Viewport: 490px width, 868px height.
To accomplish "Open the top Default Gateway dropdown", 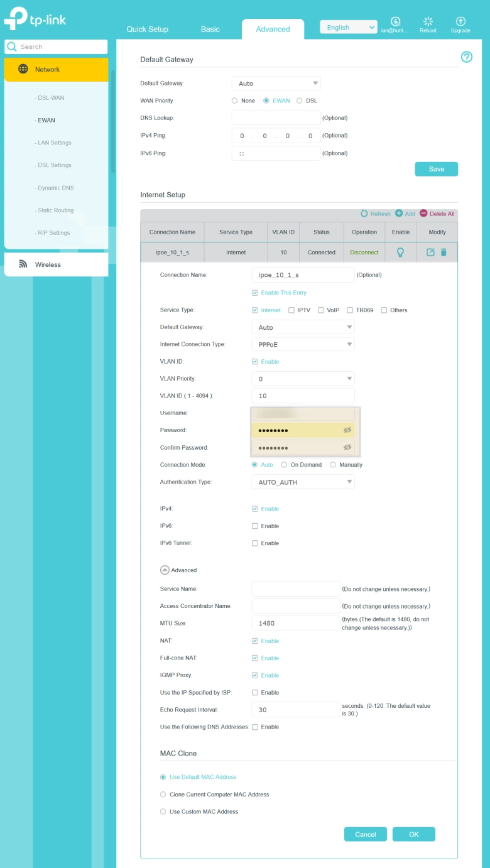I will (x=276, y=84).
